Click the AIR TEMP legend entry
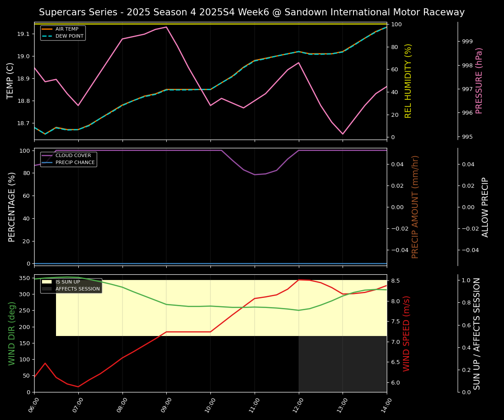This screenshot has width=504, height=420. [x=66, y=29]
